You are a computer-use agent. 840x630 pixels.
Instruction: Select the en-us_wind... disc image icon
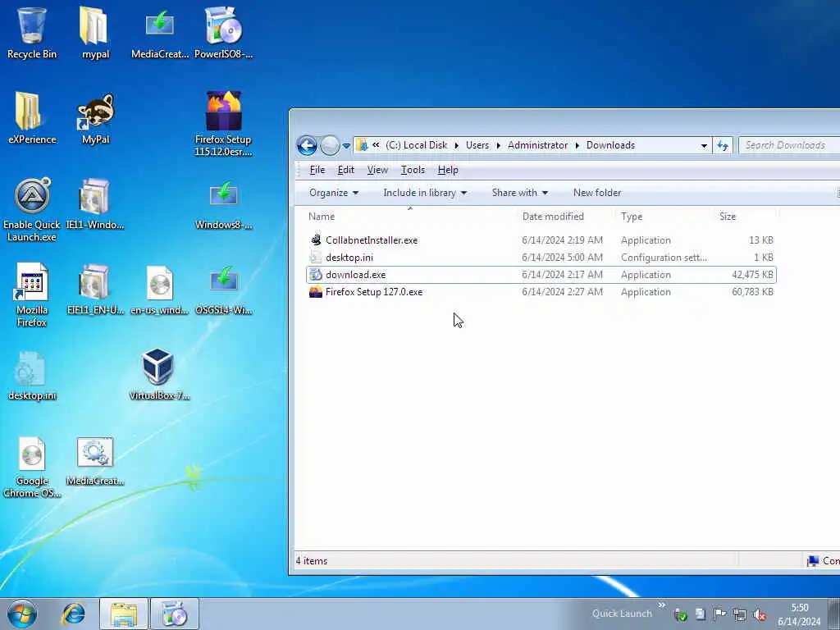[160, 290]
